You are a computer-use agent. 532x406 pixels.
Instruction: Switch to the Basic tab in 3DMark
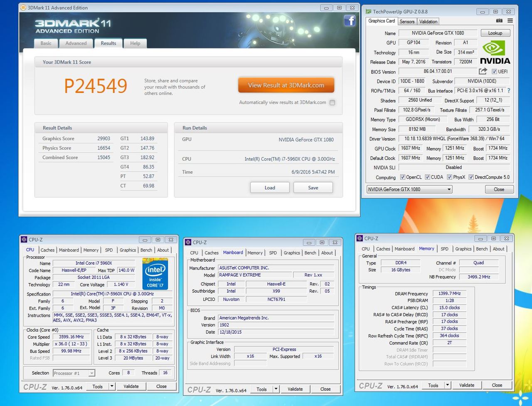pos(46,43)
